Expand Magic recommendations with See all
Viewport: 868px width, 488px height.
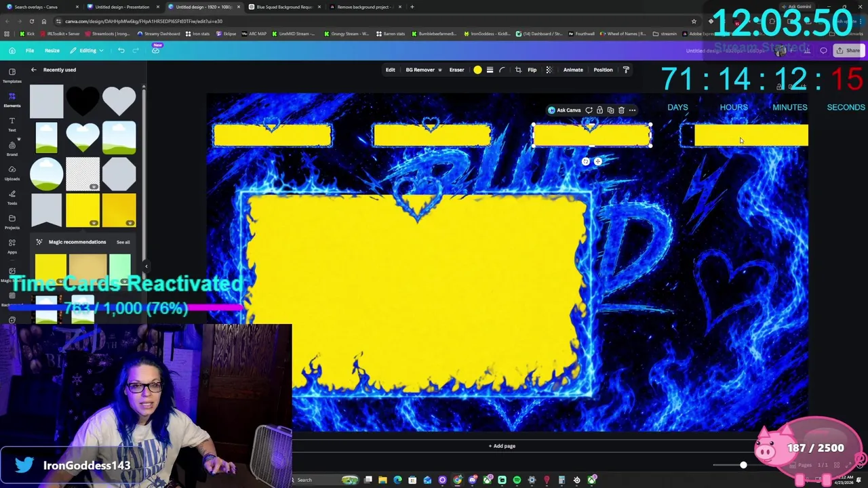123,242
